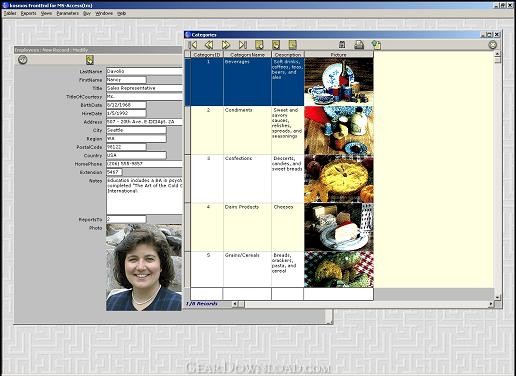Click the BirthDate field
Image resolution: width=516 pixels, height=376 pixels.
pyautogui.click(x=126, y=105)
